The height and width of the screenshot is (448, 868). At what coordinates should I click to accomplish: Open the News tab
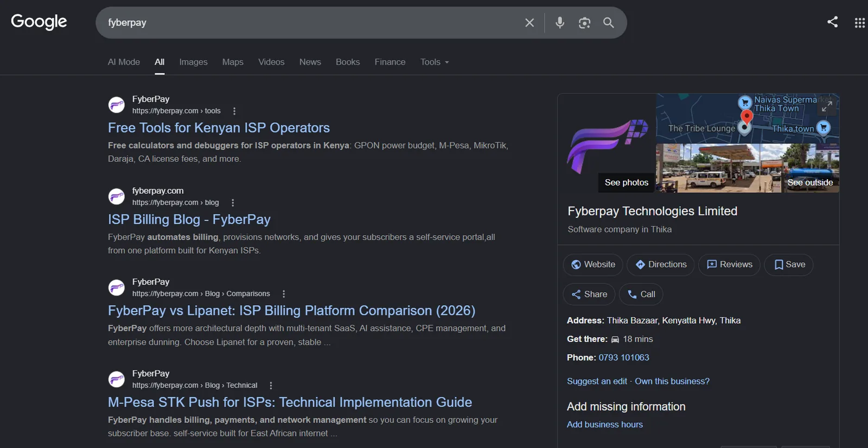tap(310, 62)
